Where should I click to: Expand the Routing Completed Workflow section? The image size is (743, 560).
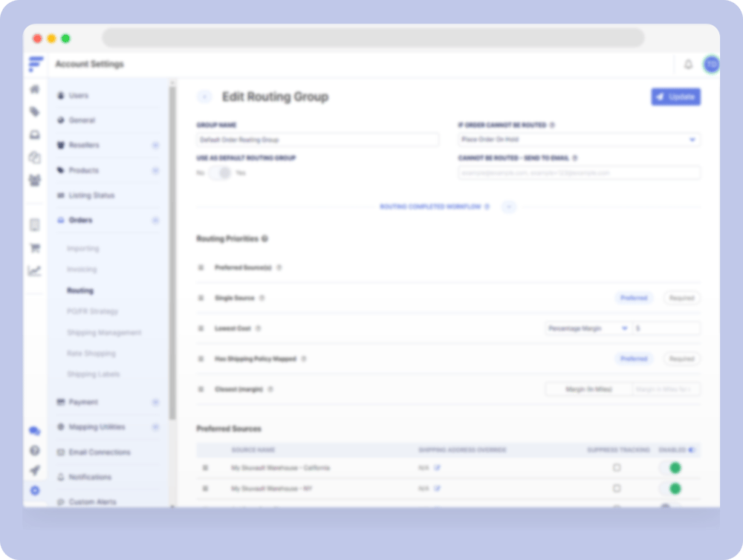(x=509, y=206)
